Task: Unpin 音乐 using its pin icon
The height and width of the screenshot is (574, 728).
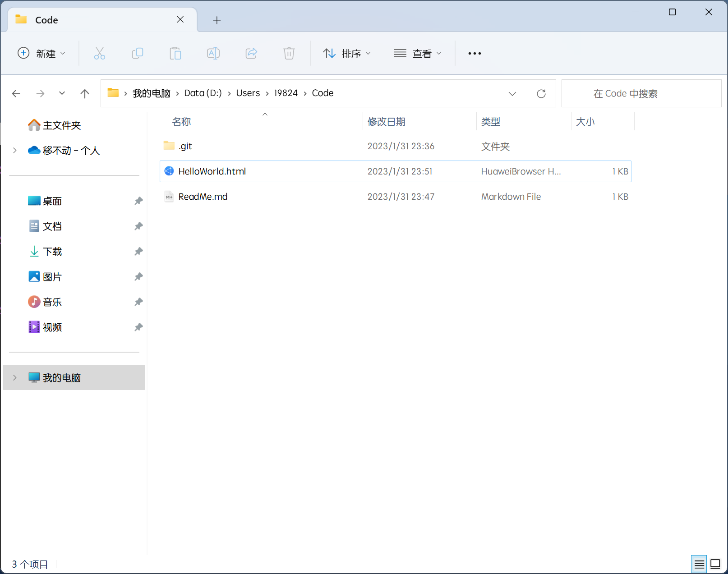Action: (138, 302)
